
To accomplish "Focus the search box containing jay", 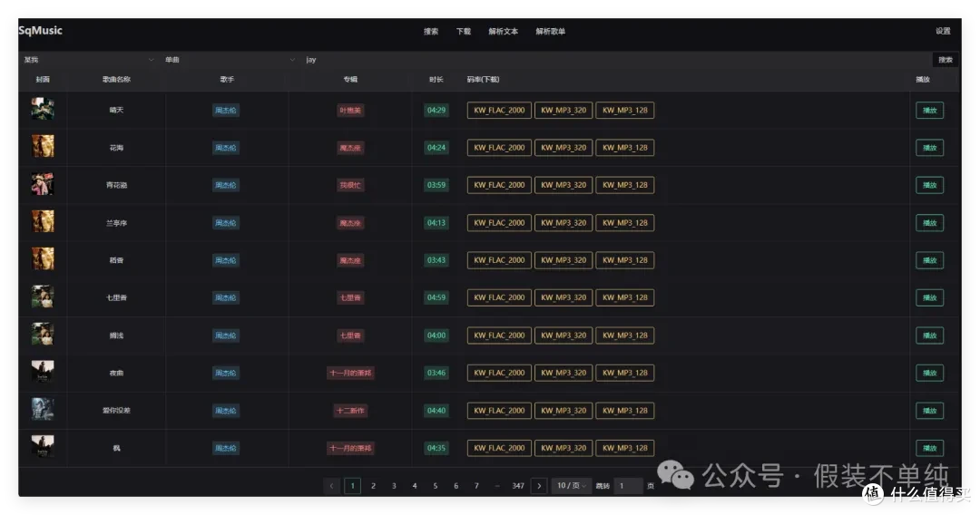I will click(x=615, y=60).
